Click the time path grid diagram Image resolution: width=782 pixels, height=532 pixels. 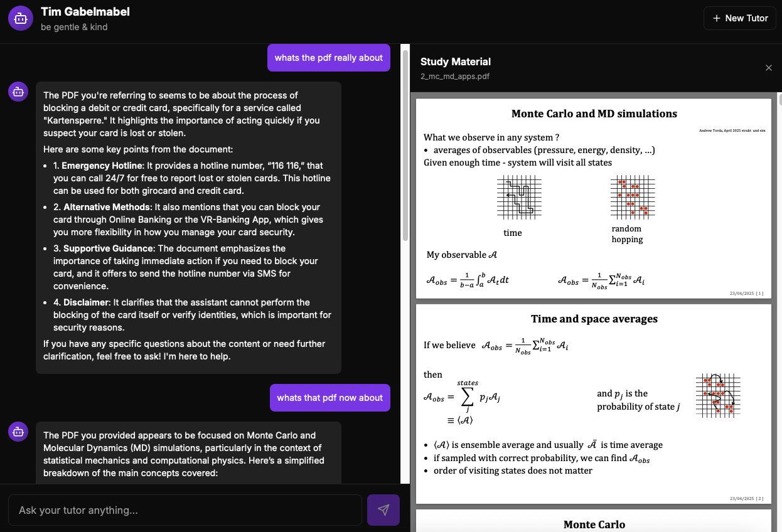click(519, 197)
